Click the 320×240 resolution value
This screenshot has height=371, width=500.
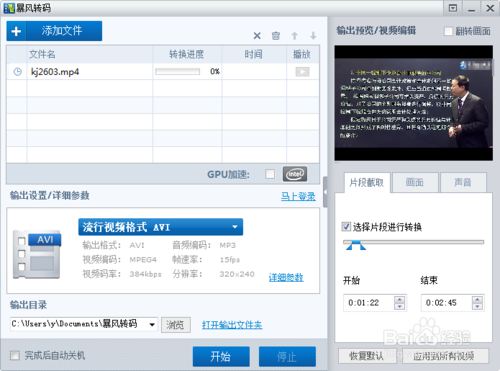[x=237, y=274]
